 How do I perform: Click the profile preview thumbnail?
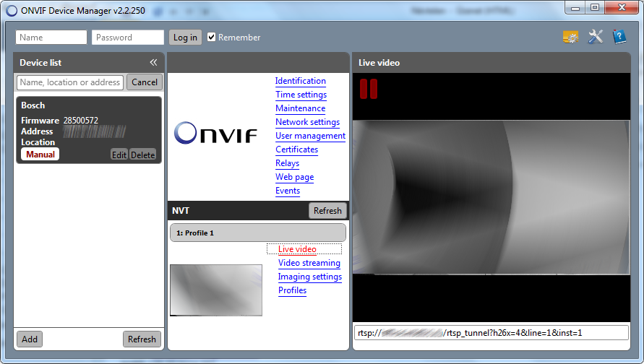point(216,290)
